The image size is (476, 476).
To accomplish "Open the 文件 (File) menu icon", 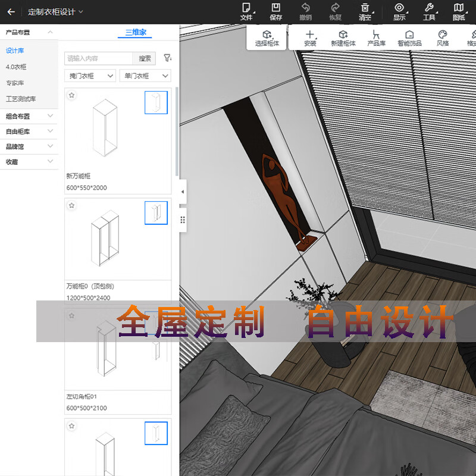I will [246, 8].
